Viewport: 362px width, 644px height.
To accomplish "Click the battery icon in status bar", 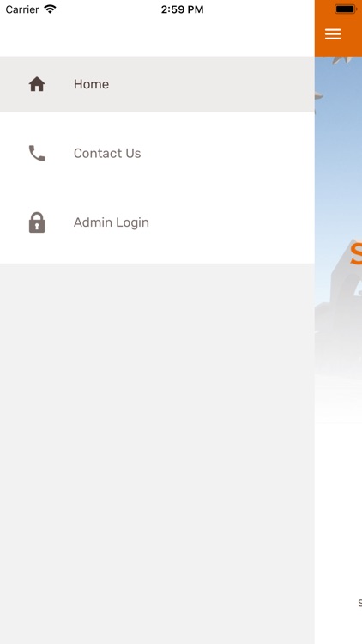I will pos(346,9).
